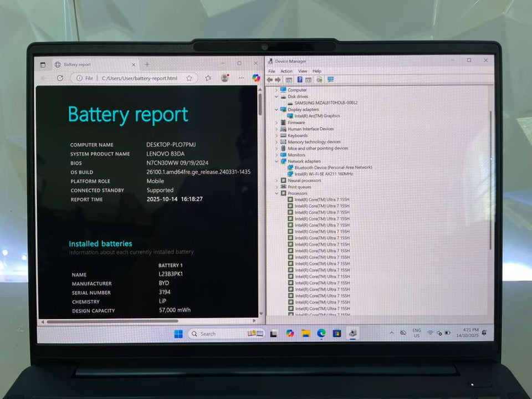Open Copilot in the Edge toolbar

point(255,78)
